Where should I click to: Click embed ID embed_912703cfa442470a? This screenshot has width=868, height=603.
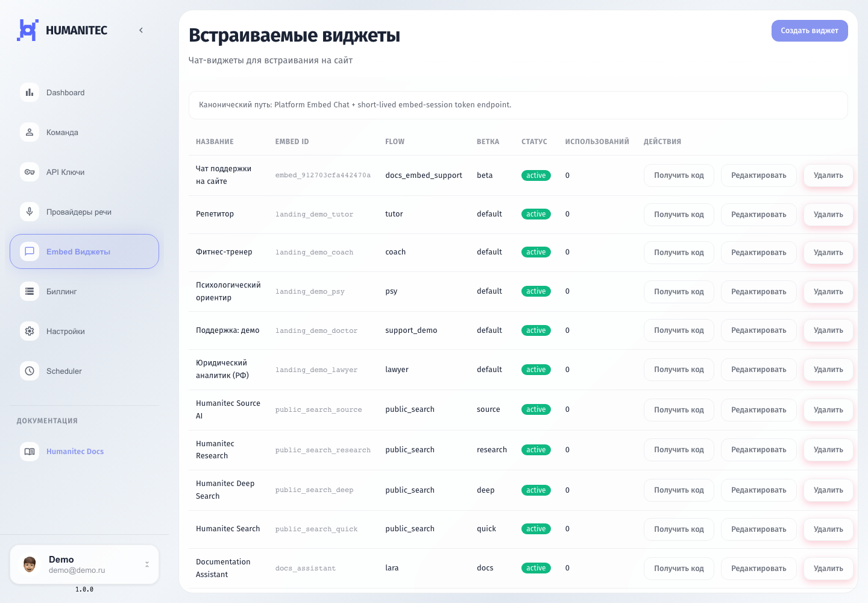click(323, 175)
